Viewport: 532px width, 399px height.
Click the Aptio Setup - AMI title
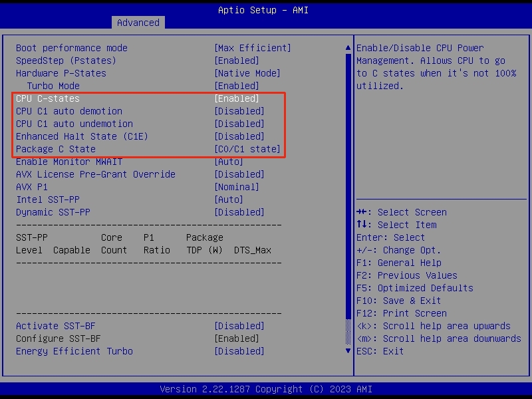point(263,10)
